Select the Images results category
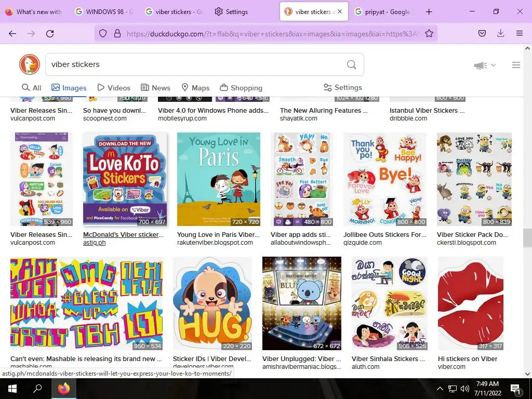Screen dimensions: 532x399 coord(69,88)
